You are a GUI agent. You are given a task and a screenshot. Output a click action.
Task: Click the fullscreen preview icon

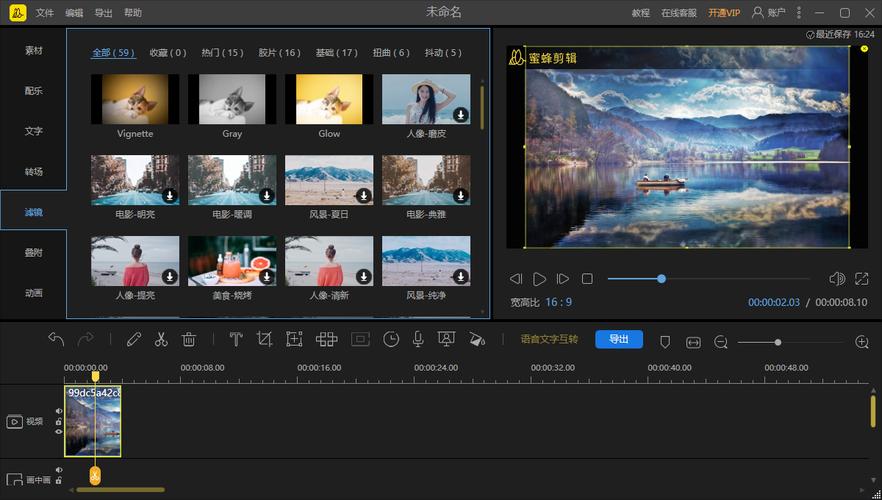point(862,279)
